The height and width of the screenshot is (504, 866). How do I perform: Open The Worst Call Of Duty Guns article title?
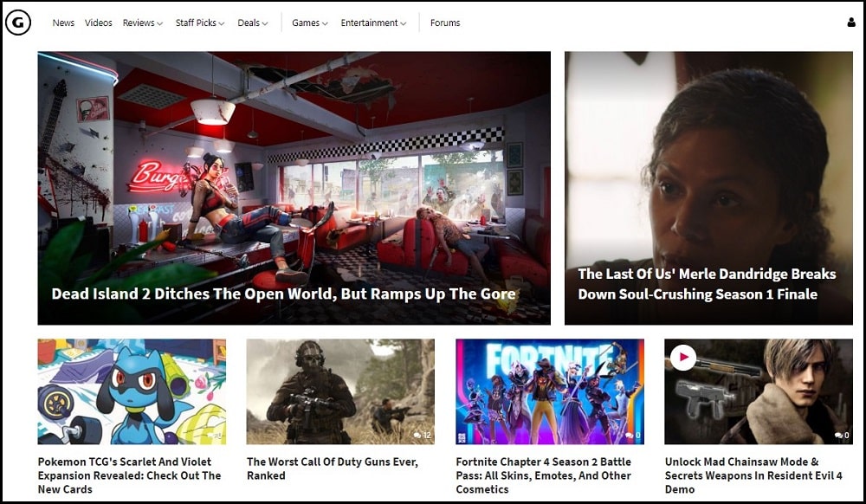pyautogui.click(x=333, y=468)
